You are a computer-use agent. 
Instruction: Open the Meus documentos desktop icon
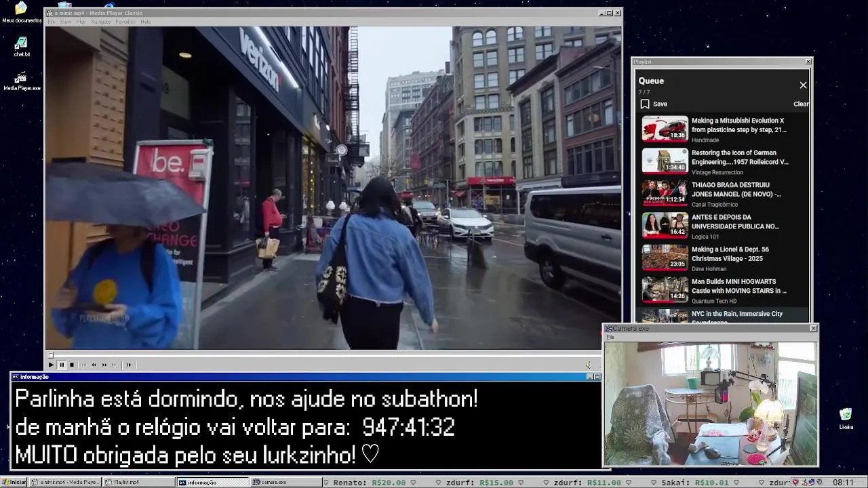22,12
